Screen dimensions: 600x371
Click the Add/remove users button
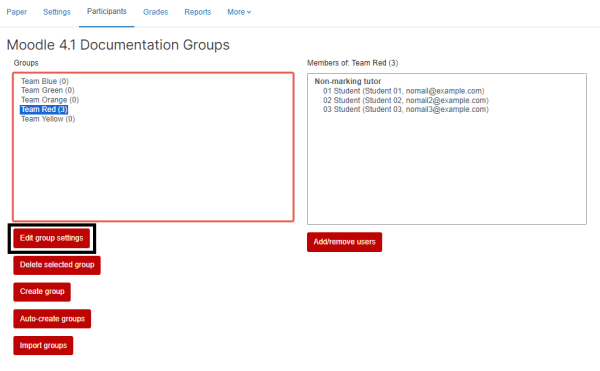[344, 242]
